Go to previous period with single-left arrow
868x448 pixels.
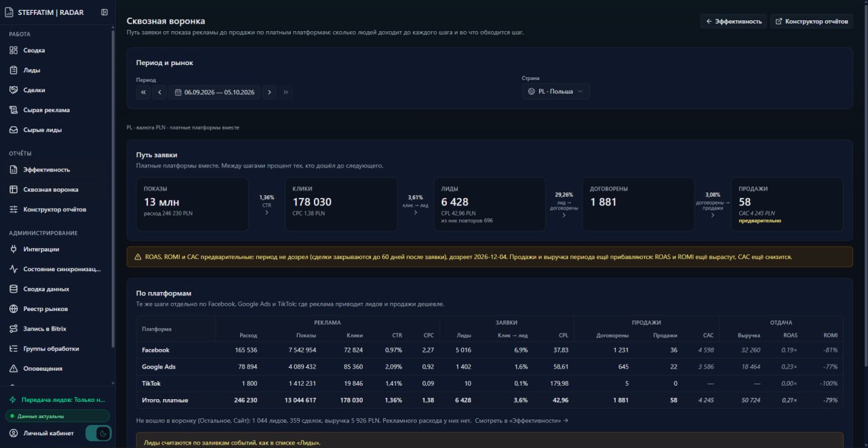159,92
